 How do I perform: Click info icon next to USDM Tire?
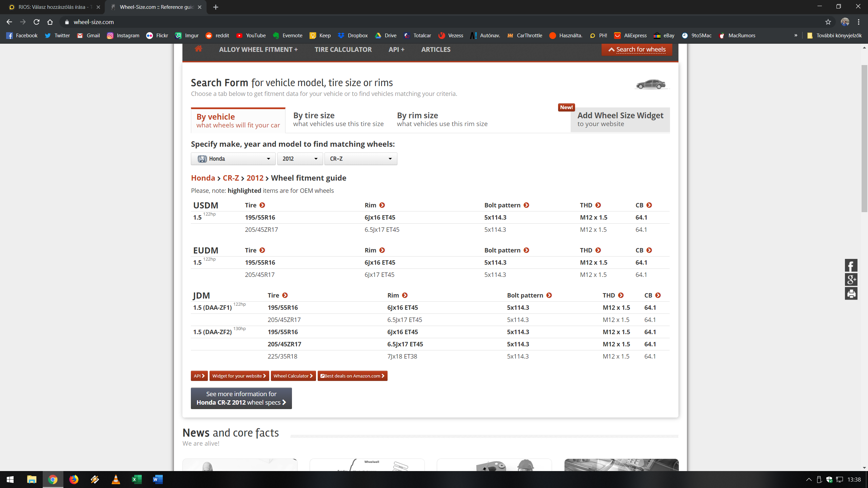pos(262,205)
